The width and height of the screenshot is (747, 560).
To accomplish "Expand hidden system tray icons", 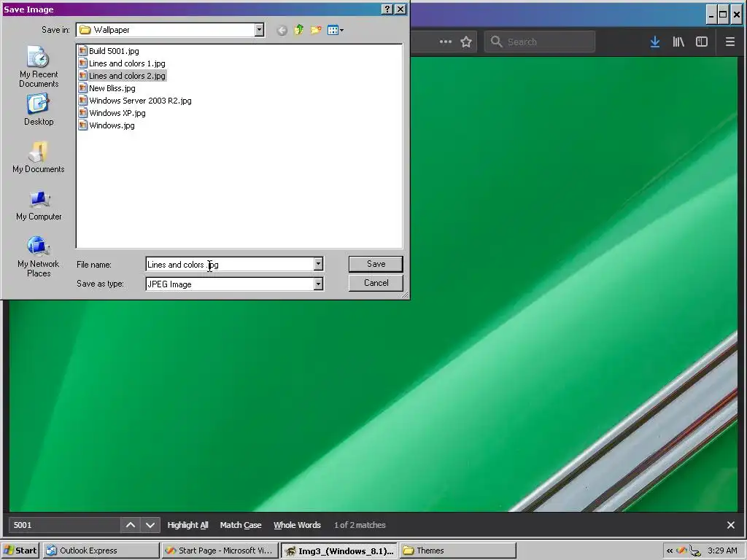I will [670, 551].
